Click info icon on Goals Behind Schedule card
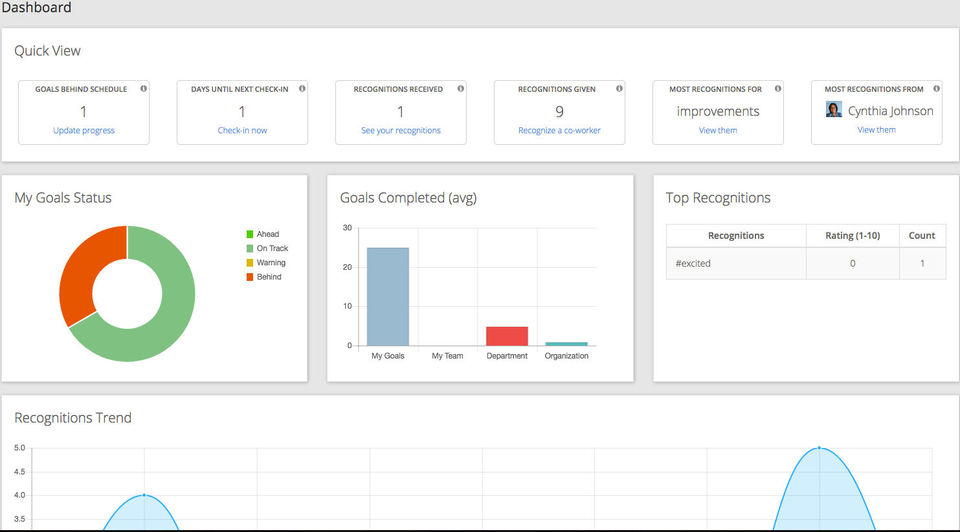The width and height of the screenshot is (960, 532). [x=143, y=89]
